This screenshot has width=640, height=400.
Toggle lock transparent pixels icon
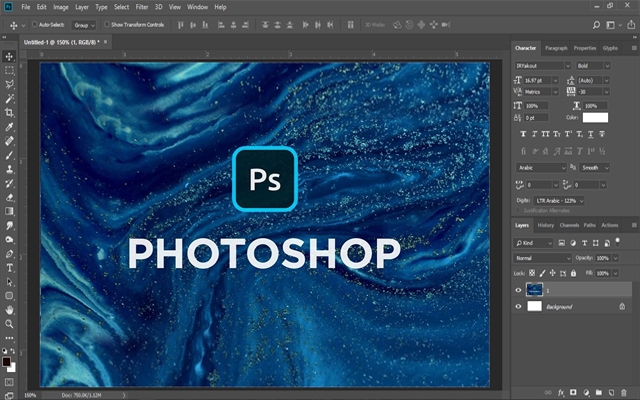[532, 273]
